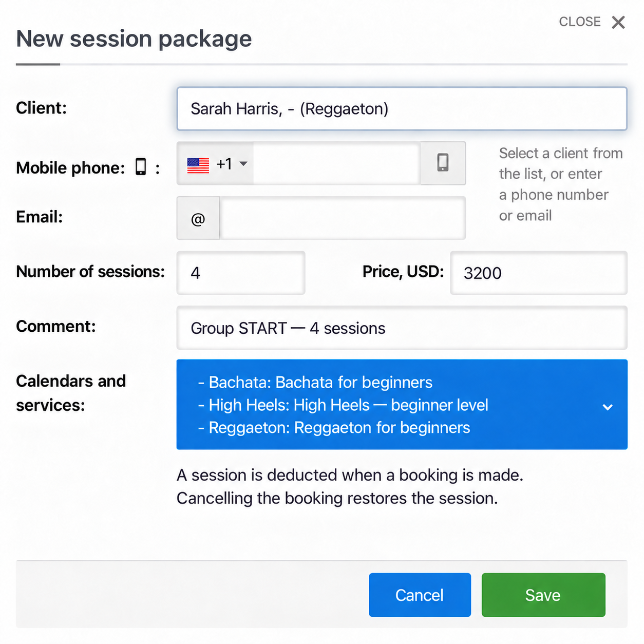Select 'Bachata: Bachata for beginners' entry

315,382
